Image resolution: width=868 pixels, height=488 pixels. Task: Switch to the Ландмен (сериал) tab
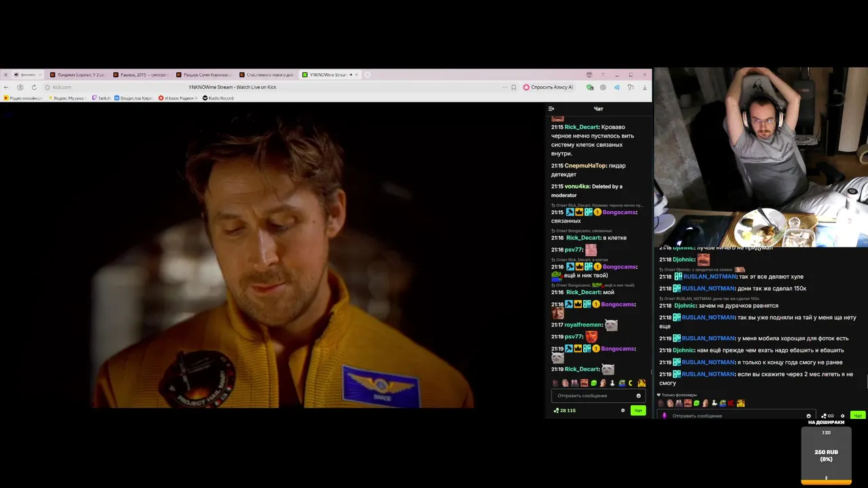point(77,75)
